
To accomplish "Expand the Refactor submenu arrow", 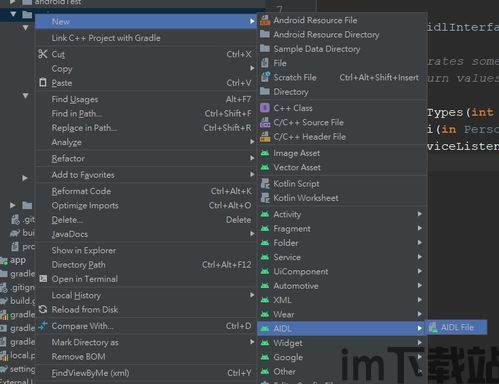I will point(252,158).
